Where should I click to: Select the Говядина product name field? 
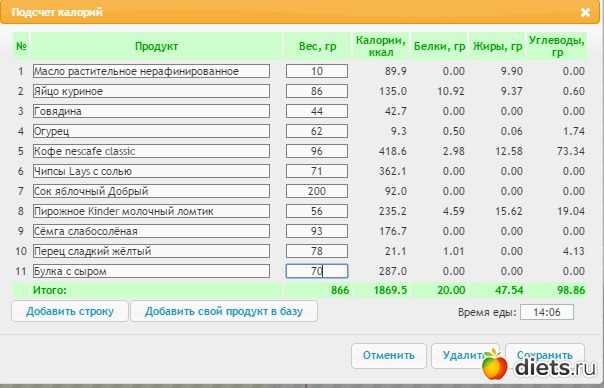151,111
